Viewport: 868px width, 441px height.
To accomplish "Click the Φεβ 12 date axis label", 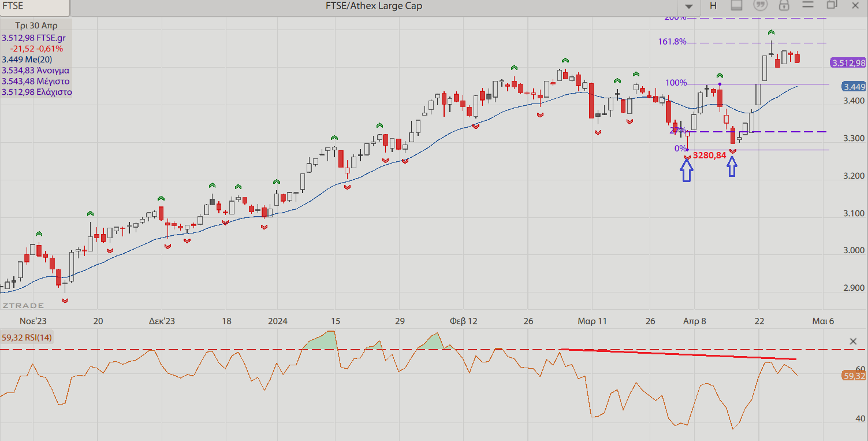I will (x=464, y=321).
